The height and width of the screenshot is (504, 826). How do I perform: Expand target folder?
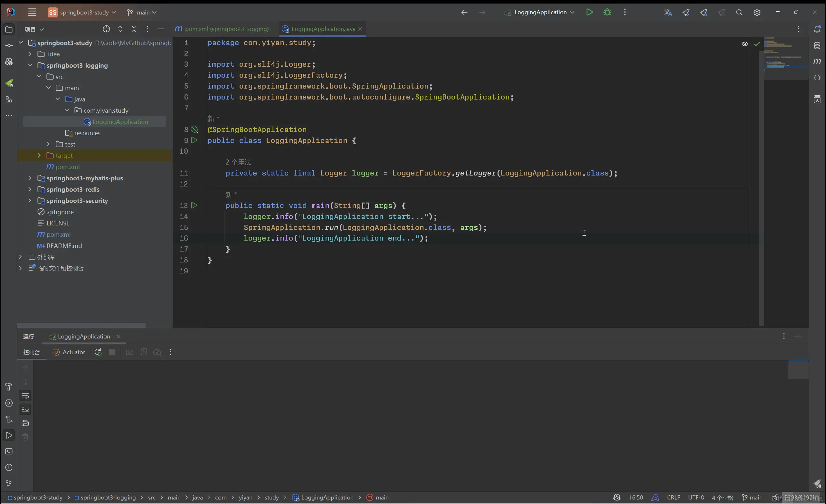click(39, 155)
